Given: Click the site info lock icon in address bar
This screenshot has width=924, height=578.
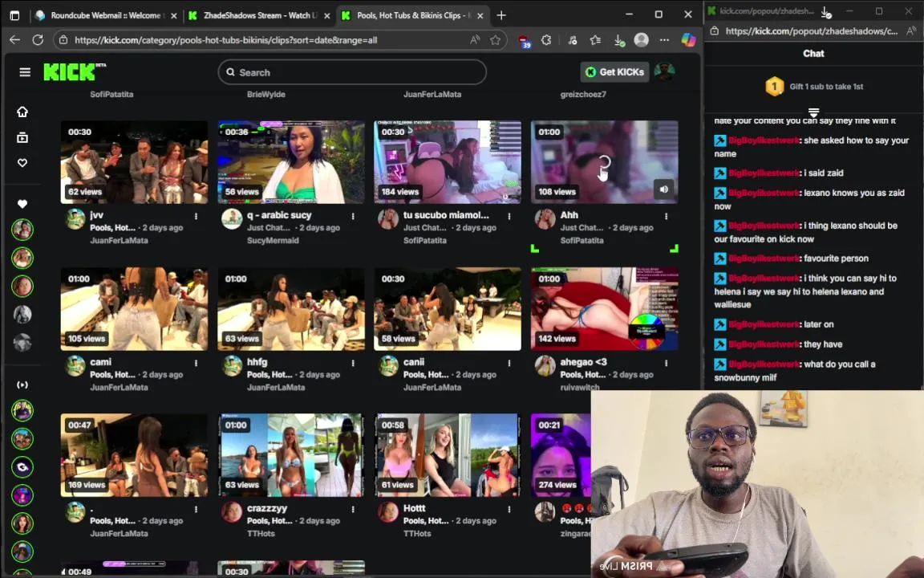Looking at the screenshot, I should coord(63,40).
